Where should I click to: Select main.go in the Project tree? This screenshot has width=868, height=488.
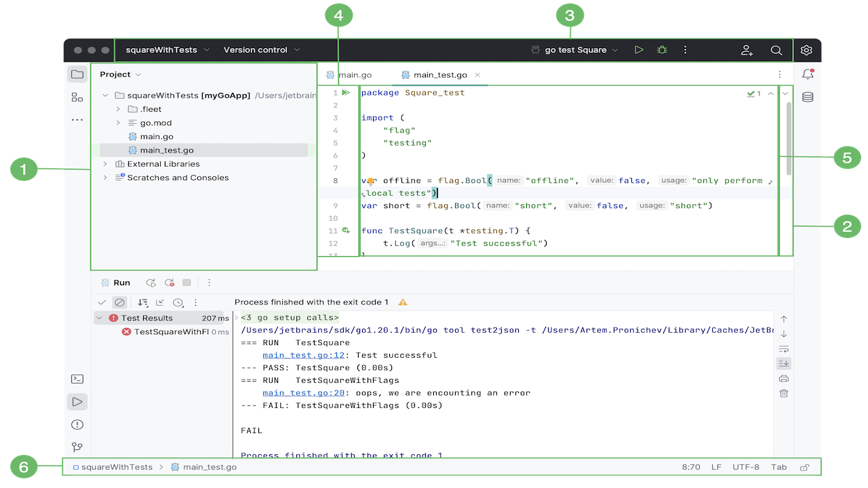pos(157,137)
